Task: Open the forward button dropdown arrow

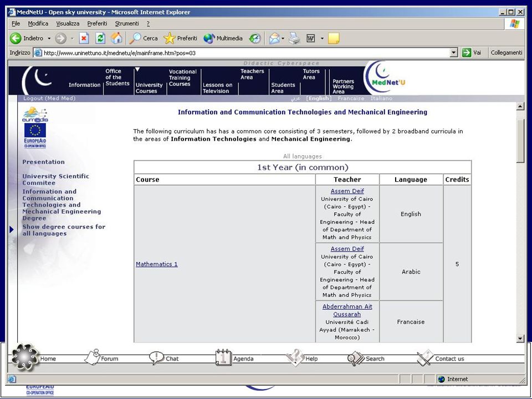Action: [72, 38]
